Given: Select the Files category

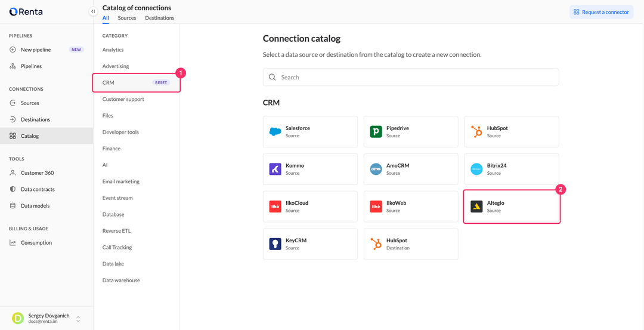Looking at the screenshot, I should click(107, 116).
